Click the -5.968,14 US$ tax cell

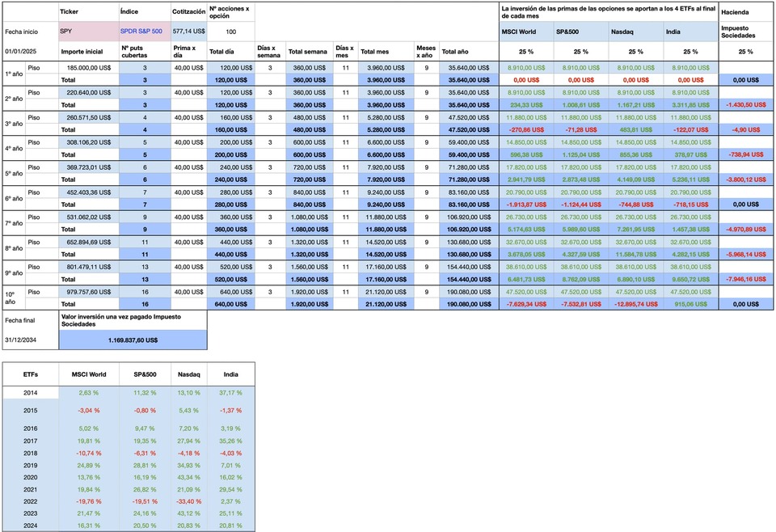745,255
